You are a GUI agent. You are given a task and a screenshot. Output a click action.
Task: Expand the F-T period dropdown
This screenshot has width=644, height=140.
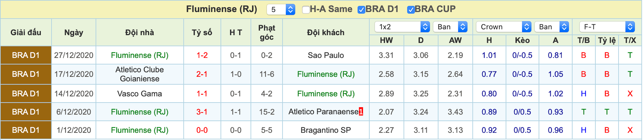click(x=607, y=27)
